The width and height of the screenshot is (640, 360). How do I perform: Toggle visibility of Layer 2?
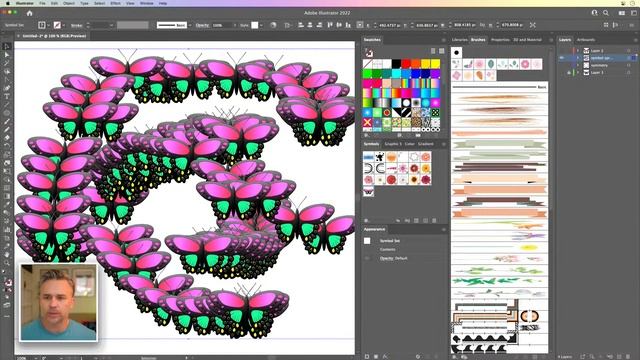tap(562, 51)
